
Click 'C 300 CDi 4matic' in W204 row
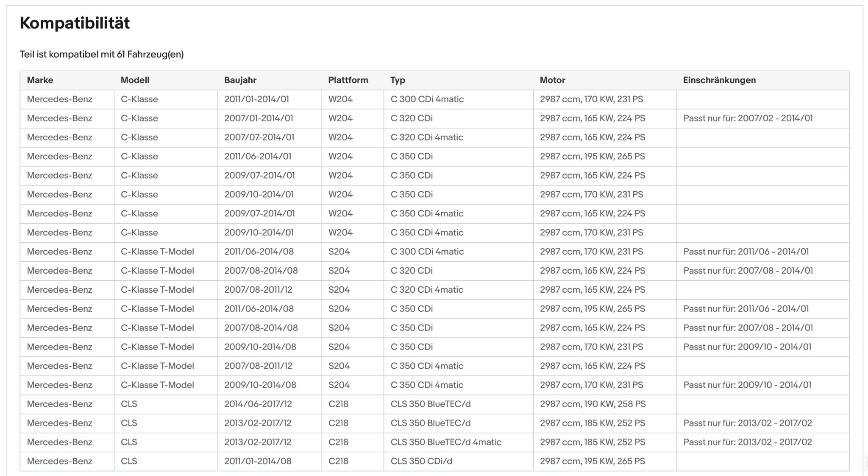click(x=427, y=99)
